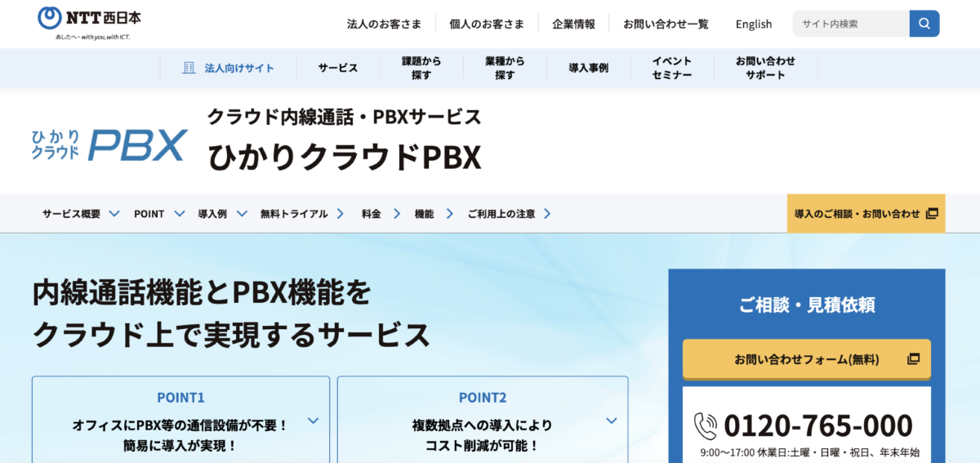Open お問い合わせ一覧 link
980x463 pixels.
(x=666, y=24)
